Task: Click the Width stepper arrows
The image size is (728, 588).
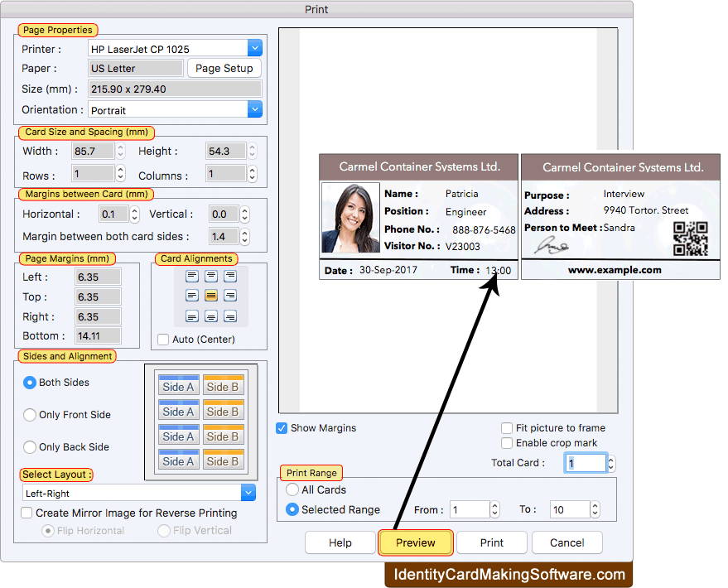Action: tap(121, 152)
